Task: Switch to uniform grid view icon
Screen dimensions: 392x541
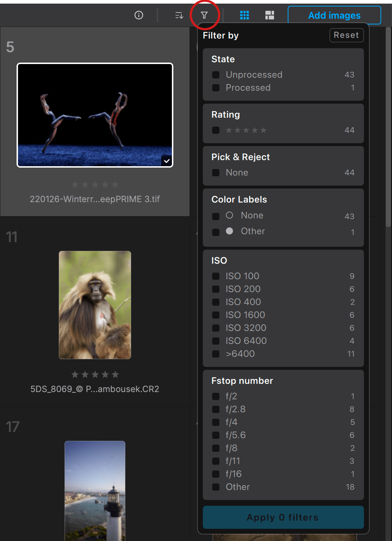Action: pyautogui.click(x=245, y=15)
